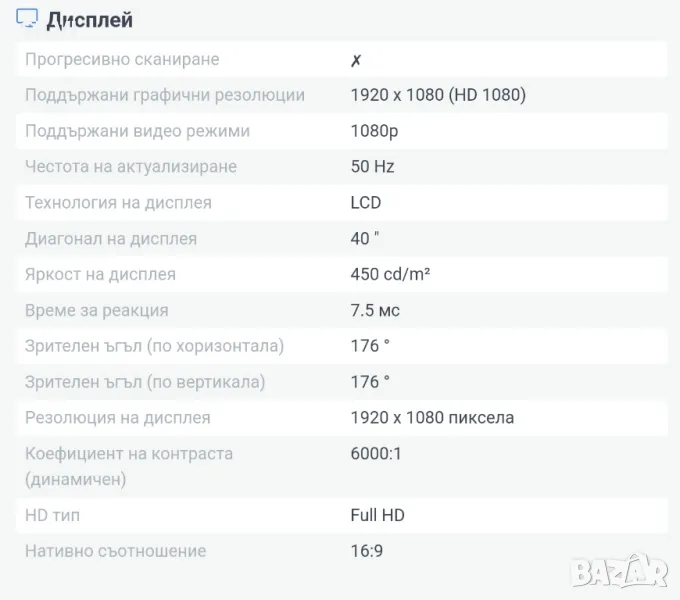Click the 450 cd/m² brightness value
This screenshot has height=600, width=680.
coord(391,274)
